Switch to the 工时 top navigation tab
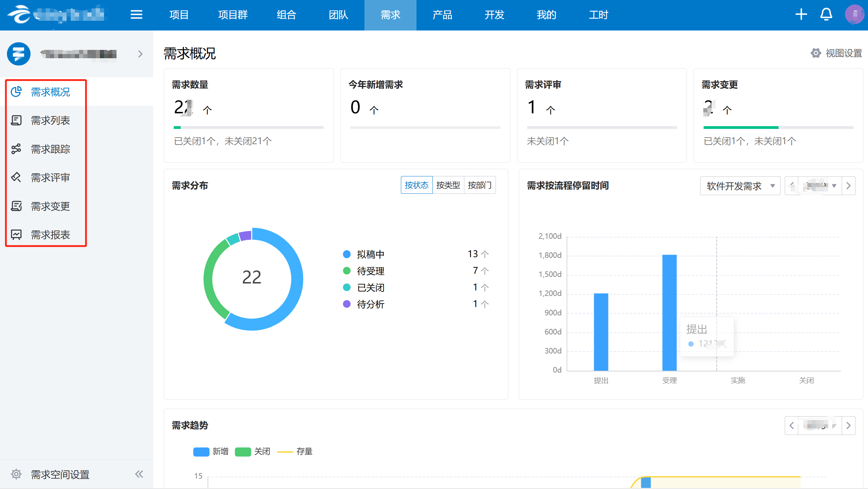This screenshot has height=489, width=868. (x=598, y=15)
